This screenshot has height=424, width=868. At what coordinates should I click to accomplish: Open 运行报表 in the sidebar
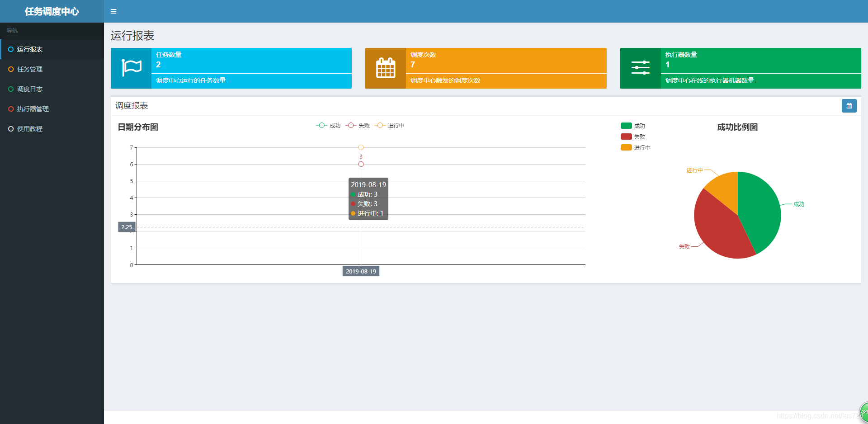pyautogui.click(x=52, y=49)
